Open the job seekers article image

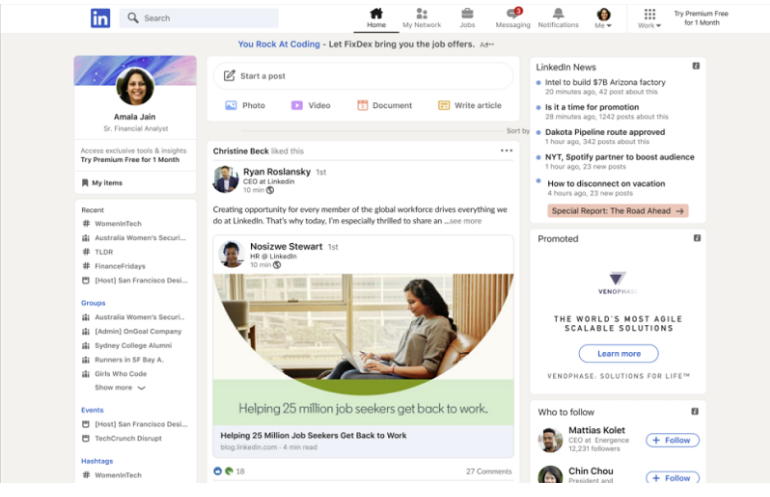click(363, 349)
